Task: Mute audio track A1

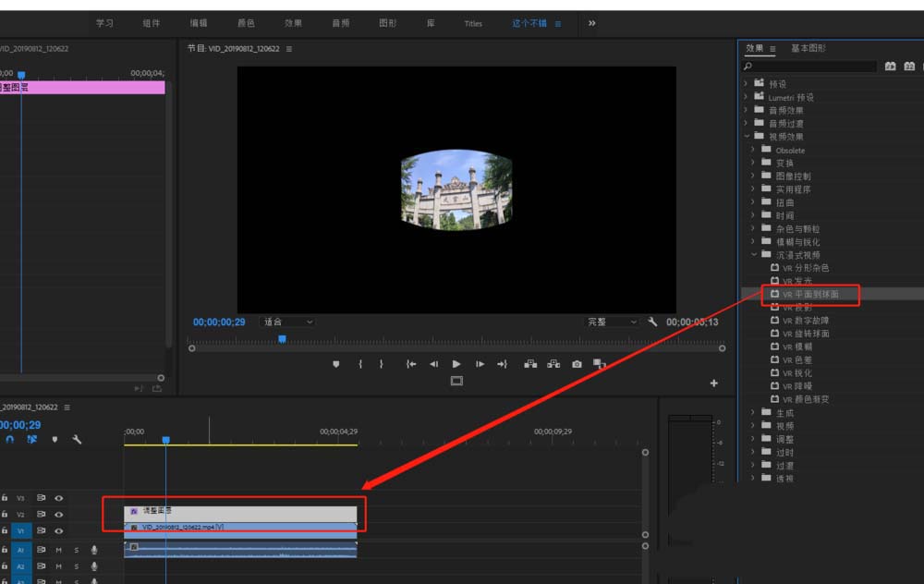Action: pos(58,551)
